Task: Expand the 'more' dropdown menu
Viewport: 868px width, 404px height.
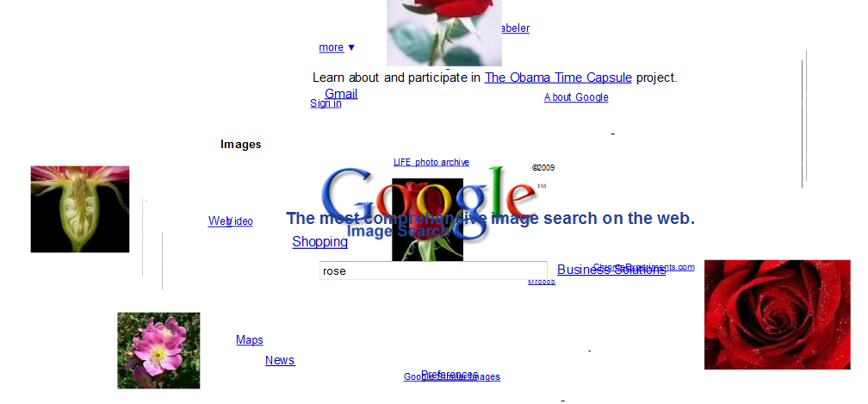Action: (x=337, y=47)
